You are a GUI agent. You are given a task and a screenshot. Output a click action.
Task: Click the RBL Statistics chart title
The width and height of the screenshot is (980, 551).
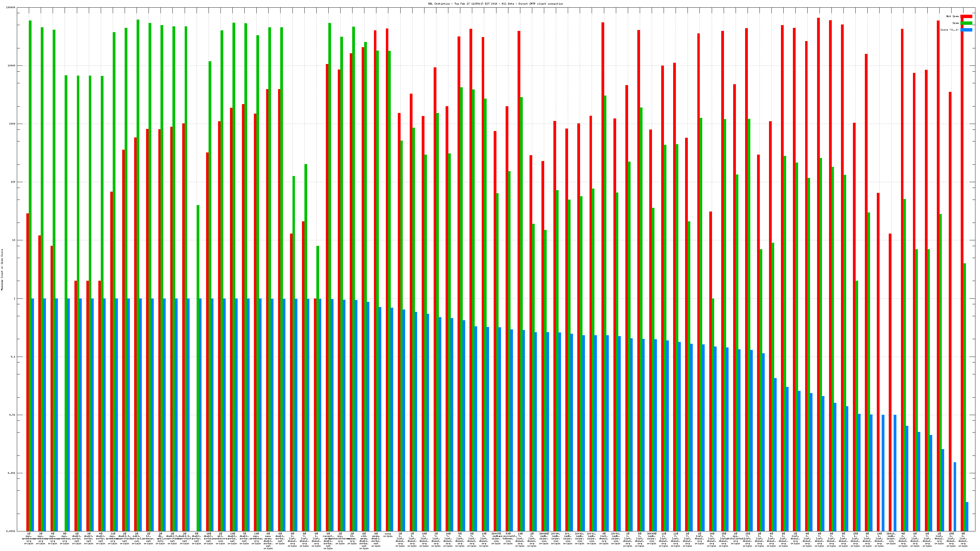[x=495, y=4]
